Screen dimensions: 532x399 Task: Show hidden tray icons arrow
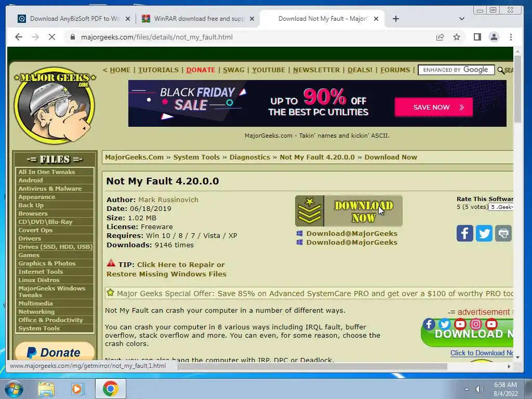[467, 389]
